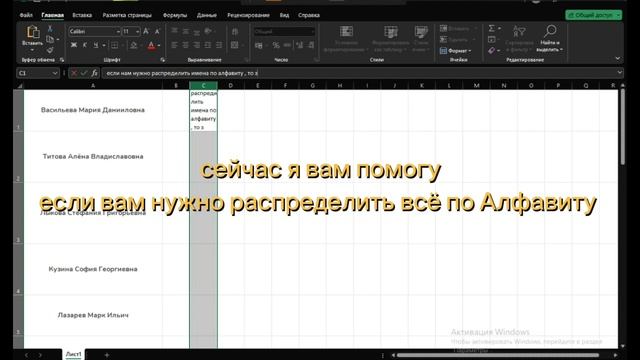
Task: Click the Fill down icon in editing group
Action: click(x=492, y=40)
